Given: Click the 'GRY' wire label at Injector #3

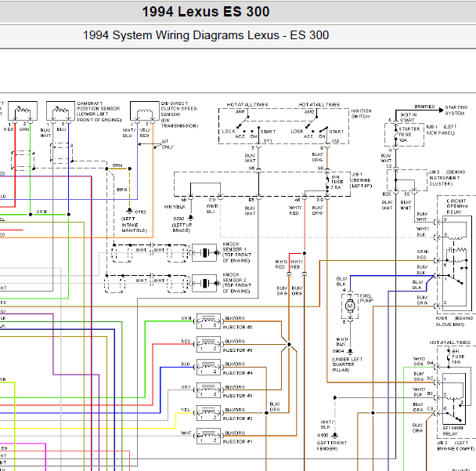Looking at the screenshot, I should click(x=186, y=387).
